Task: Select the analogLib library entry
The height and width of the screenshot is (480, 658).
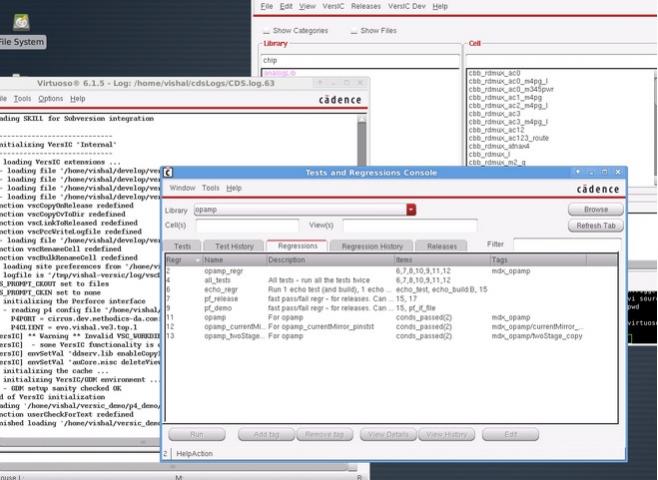Action: (279, 73)
